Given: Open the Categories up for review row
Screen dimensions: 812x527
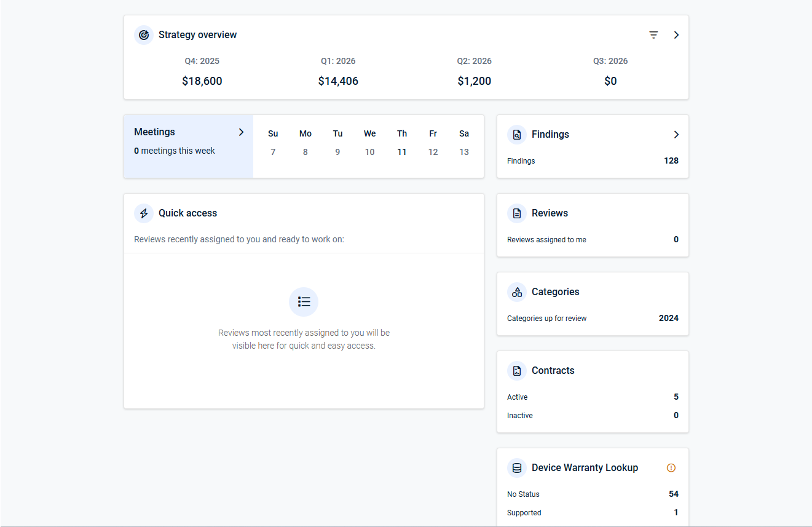Looking at the screenshot, I should pyautogui.click(x=593, y=319).
